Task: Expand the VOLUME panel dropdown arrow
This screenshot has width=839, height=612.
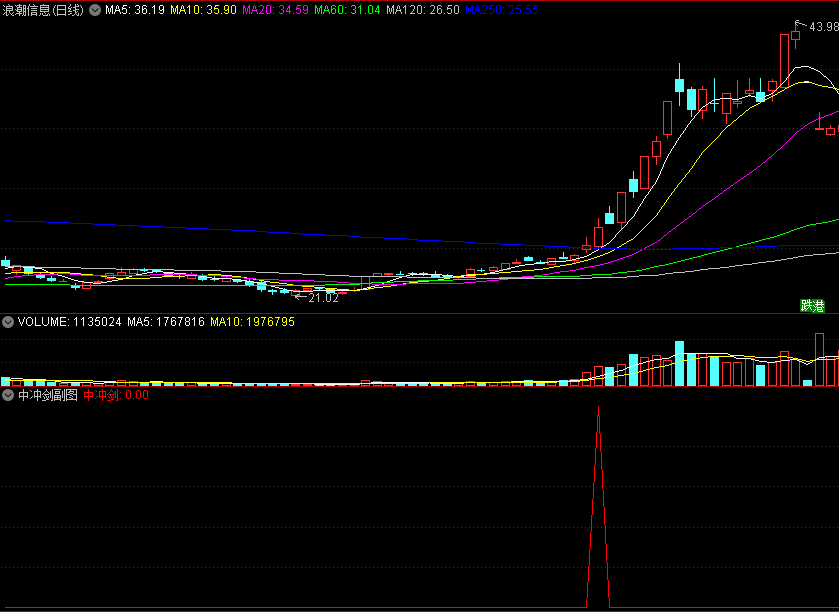Action: tap(8, 322)
